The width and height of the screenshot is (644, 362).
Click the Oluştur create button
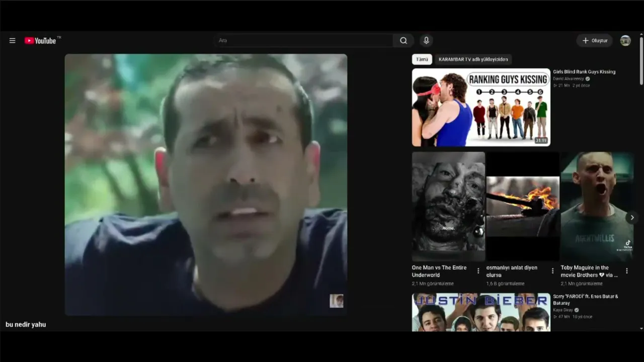pyautogui.click(x=595, y=41)
